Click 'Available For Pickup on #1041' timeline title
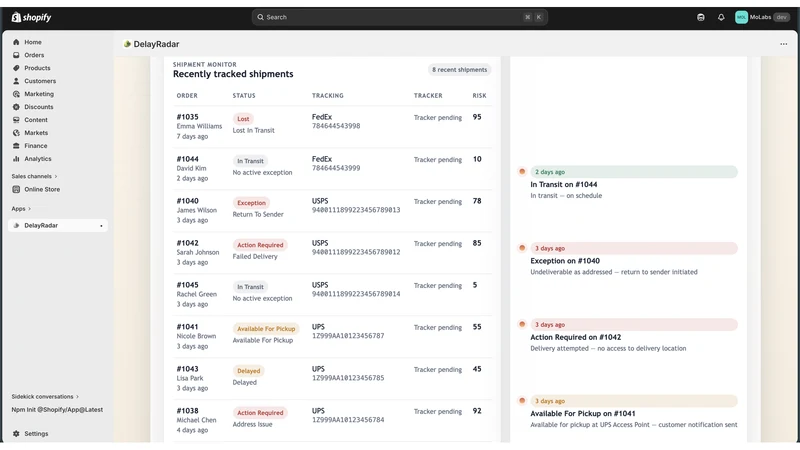 tap(583, 414)
